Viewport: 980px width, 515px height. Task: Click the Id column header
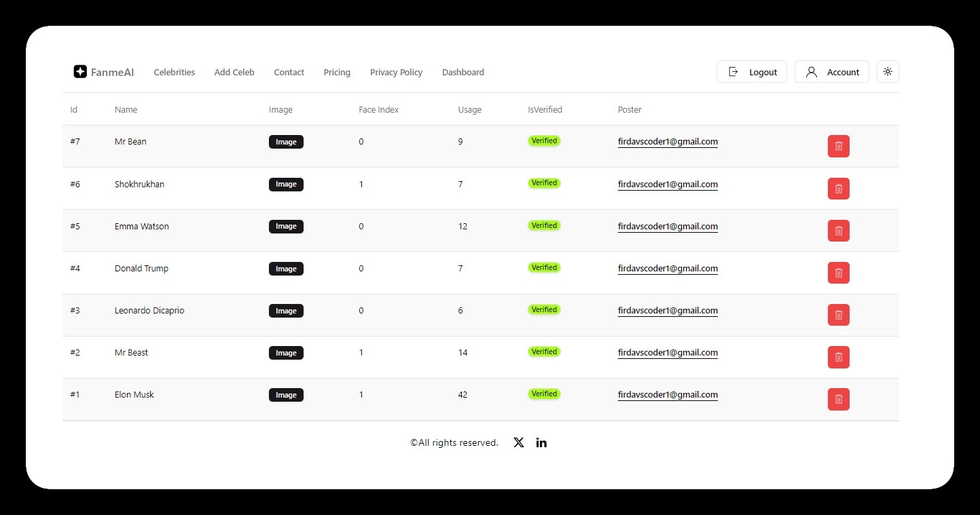pos(74,109)
